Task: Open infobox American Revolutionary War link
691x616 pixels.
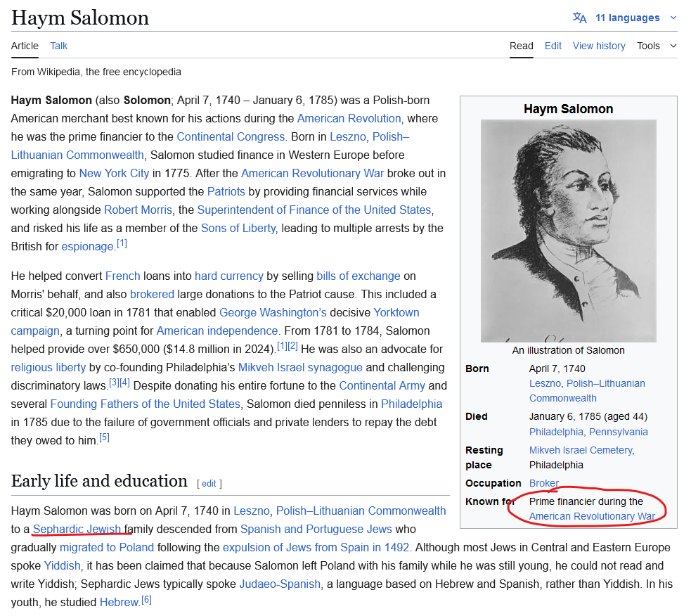Action: click(x=593, y=516)
